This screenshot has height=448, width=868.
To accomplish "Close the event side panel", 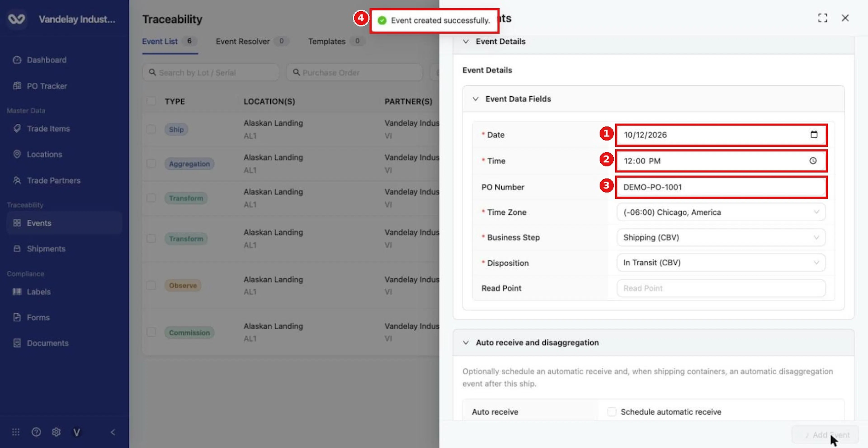I will coord(845,18).
